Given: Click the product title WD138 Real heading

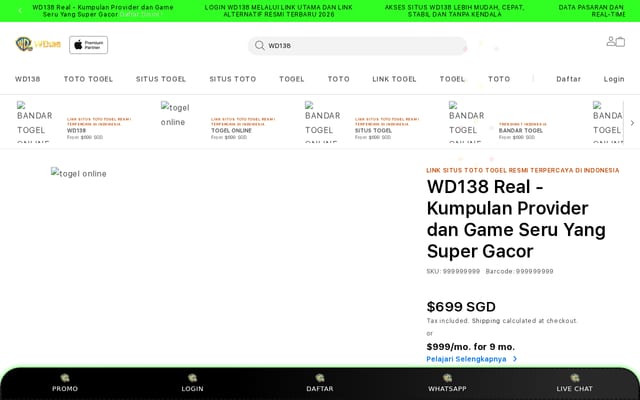Looking at the screenshot, I should pos(516,219).
